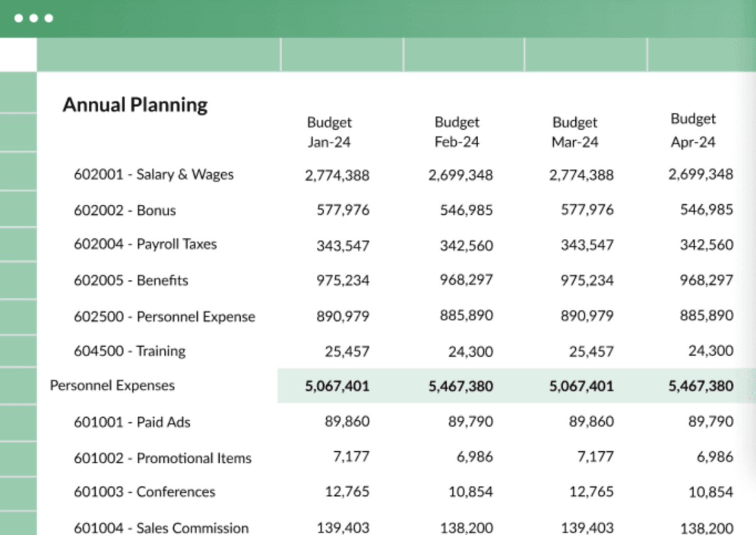Click the Annual Planning title

pyautogui.click(x=134, y=105)
